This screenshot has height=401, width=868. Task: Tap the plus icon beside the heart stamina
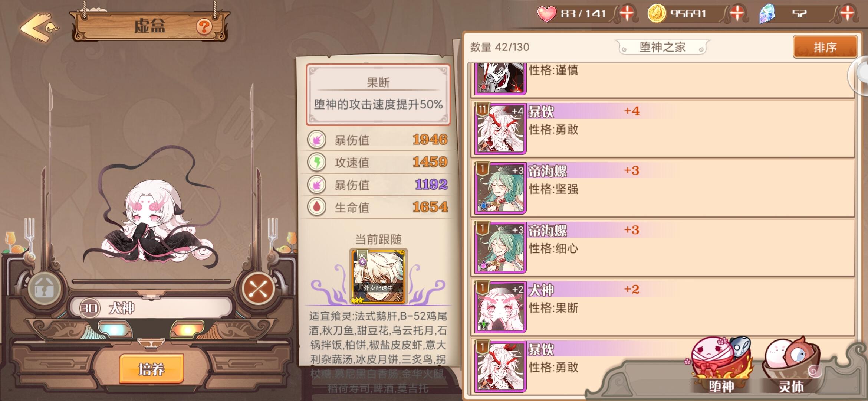(x=627, y=13)
